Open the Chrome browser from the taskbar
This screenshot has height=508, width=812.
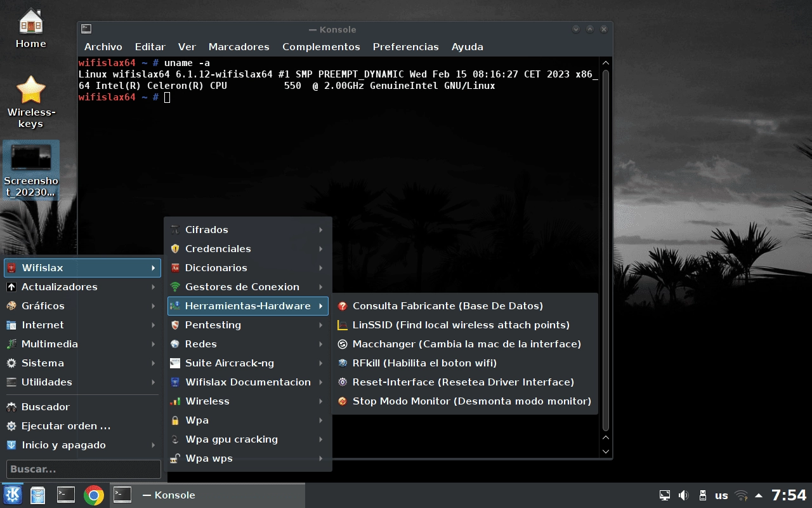point(94,495)
